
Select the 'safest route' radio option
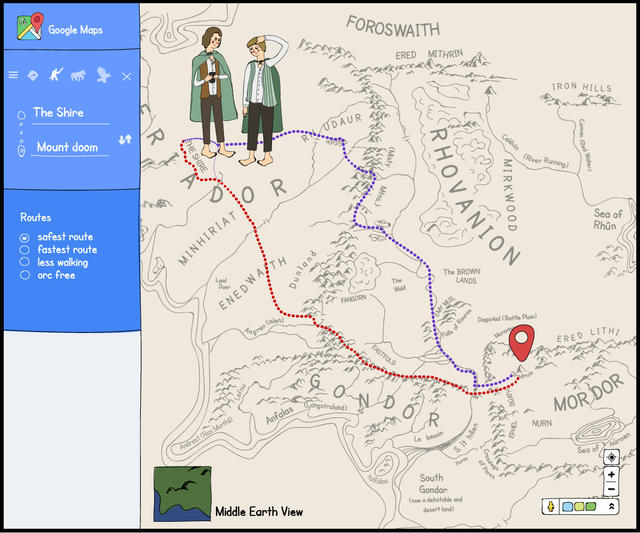25,237
